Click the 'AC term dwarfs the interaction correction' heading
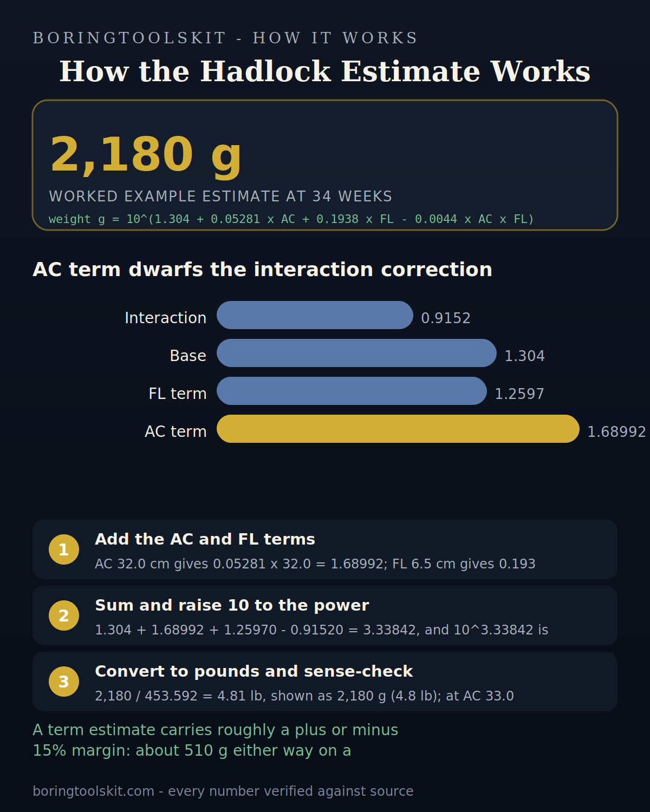The image size is (650, 812). (x=262, y=270)
